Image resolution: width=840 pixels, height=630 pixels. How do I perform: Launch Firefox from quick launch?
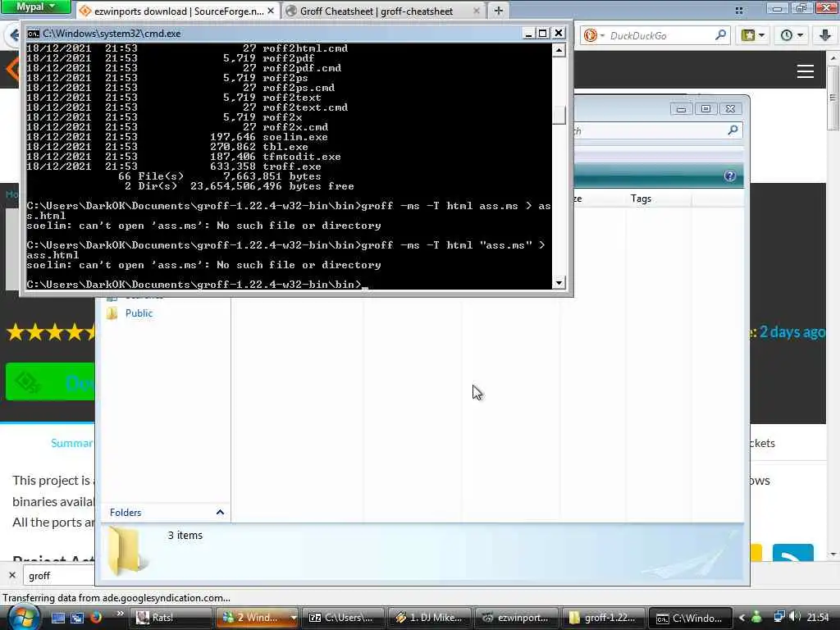pos(96,618)
